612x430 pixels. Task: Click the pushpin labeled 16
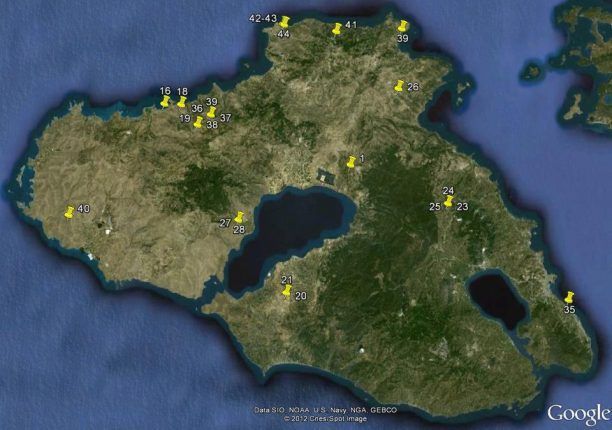165,101
